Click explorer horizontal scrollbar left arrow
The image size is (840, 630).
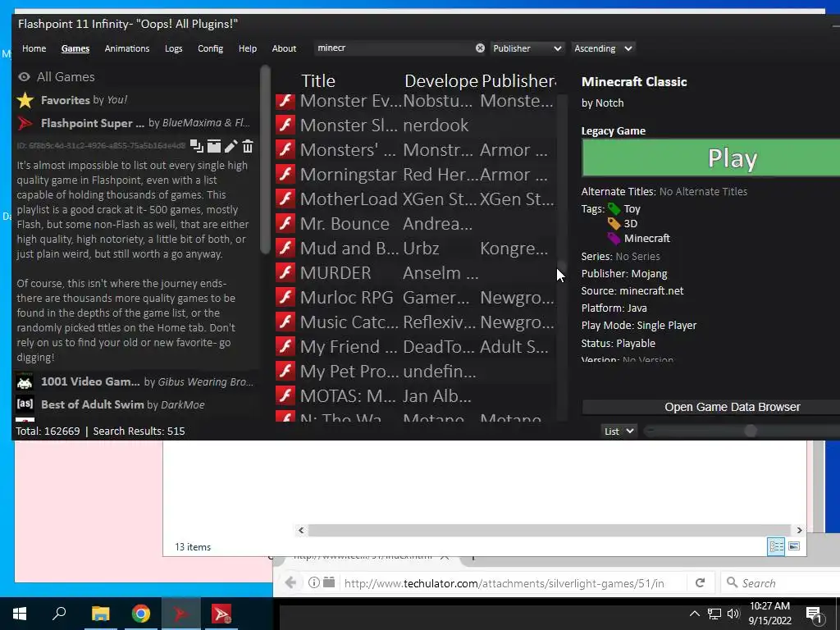301,530
